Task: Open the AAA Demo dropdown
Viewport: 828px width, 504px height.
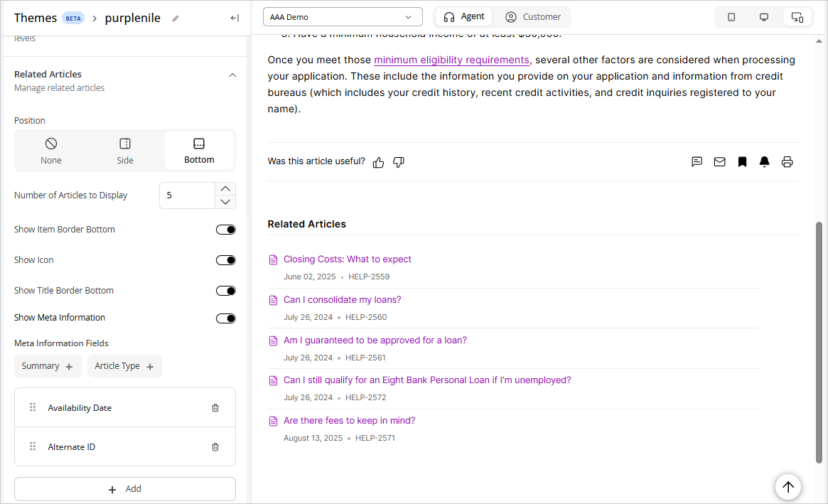Action: point(342,17)
